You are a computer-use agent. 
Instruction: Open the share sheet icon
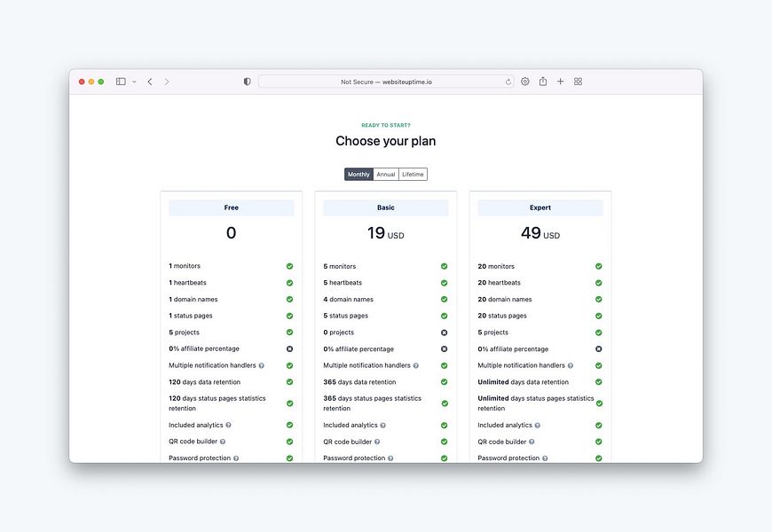point(542,81)
